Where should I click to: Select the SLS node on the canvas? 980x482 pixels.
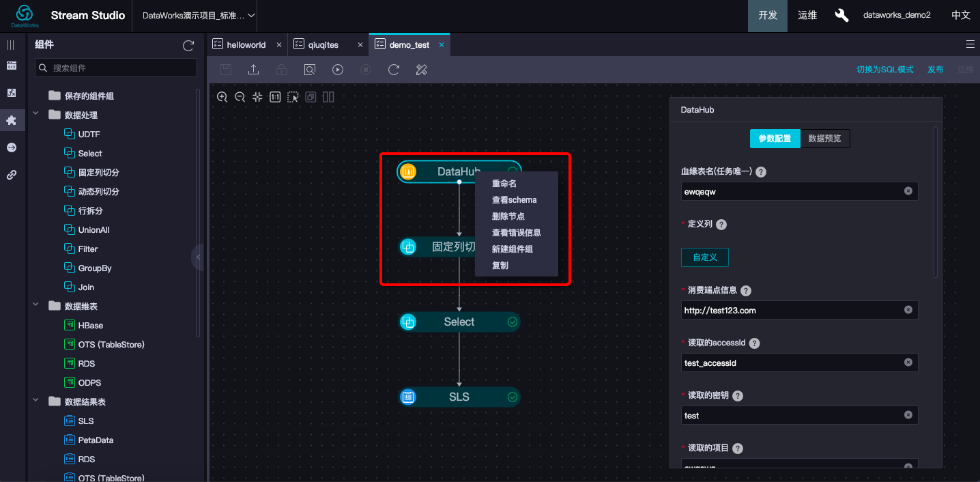click(x=459, y=397)
